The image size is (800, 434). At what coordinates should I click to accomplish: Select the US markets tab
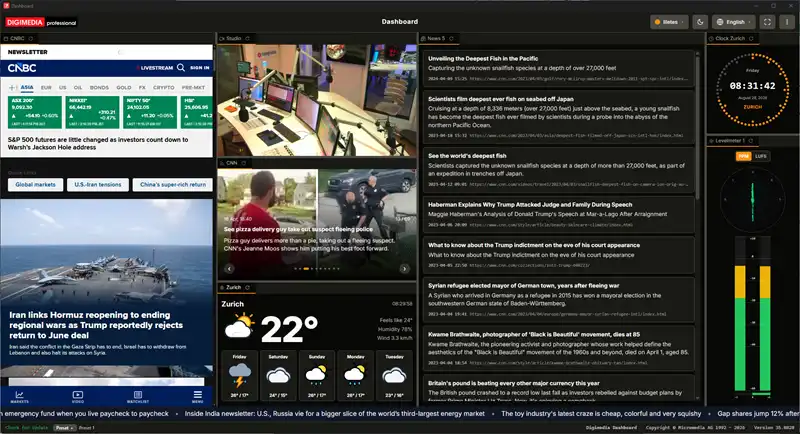[x=63, y=88]
